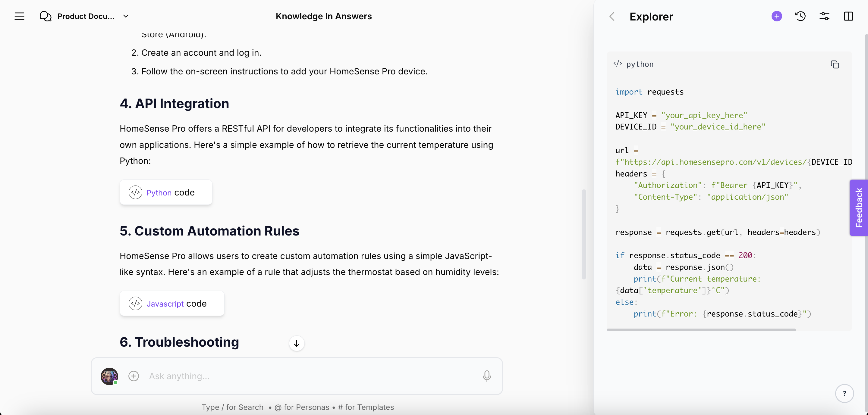The height and width of the screenshot is (415, 868).
Task: Start voice input with microphone icon
Action: click(486, 376)
